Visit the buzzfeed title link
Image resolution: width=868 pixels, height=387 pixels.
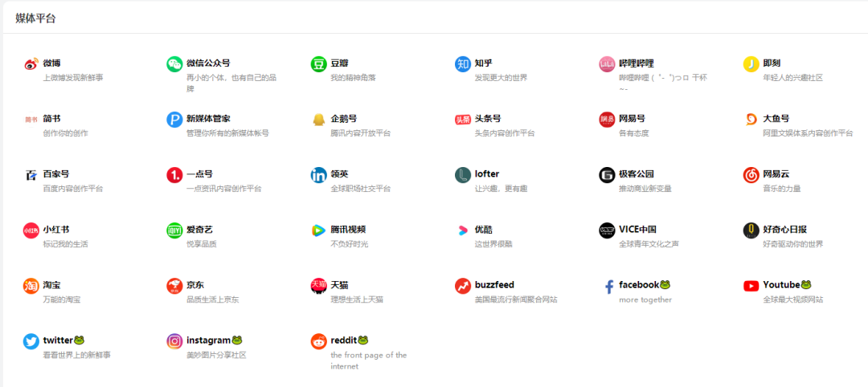click(x=494, y=285)
